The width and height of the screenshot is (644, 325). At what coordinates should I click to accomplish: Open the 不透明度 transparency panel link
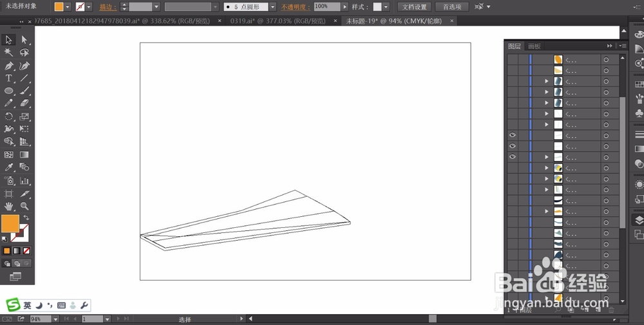tap(296, 7)
